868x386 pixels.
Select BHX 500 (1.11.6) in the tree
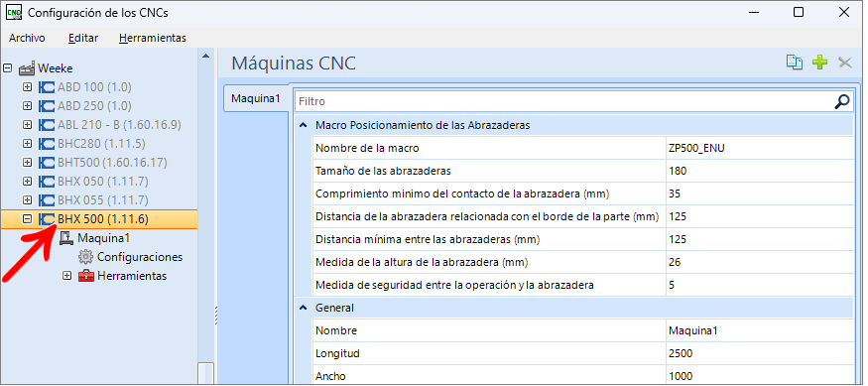tap(103, 219)
